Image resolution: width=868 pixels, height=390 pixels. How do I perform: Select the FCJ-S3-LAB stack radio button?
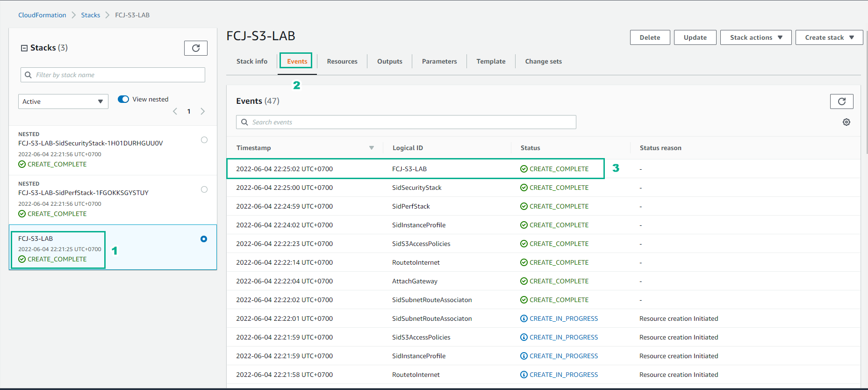(x=204, y=239)
